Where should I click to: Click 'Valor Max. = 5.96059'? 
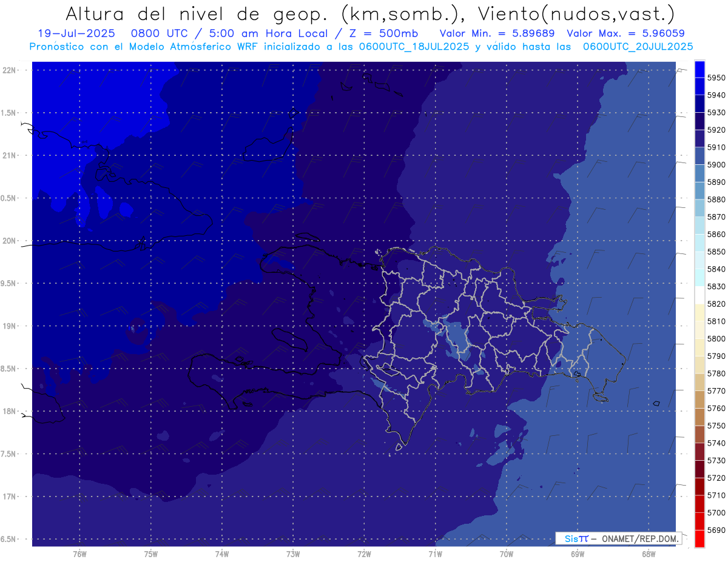pos(625,34)
